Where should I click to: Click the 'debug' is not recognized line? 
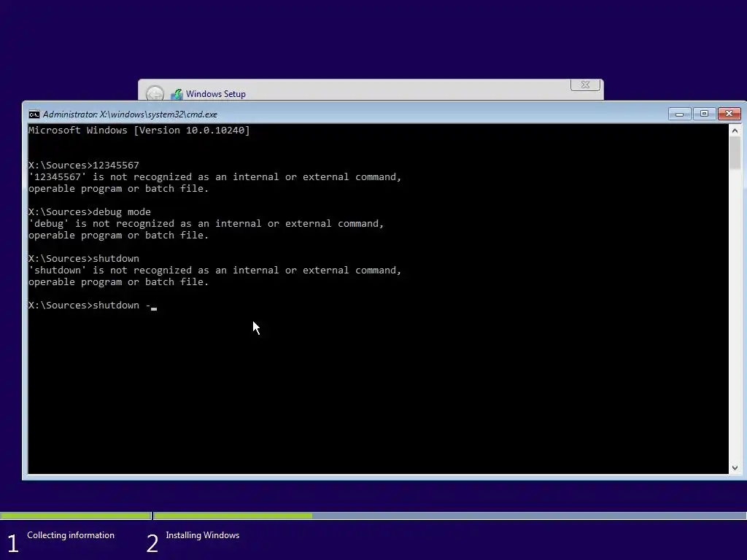coord(206,224)
